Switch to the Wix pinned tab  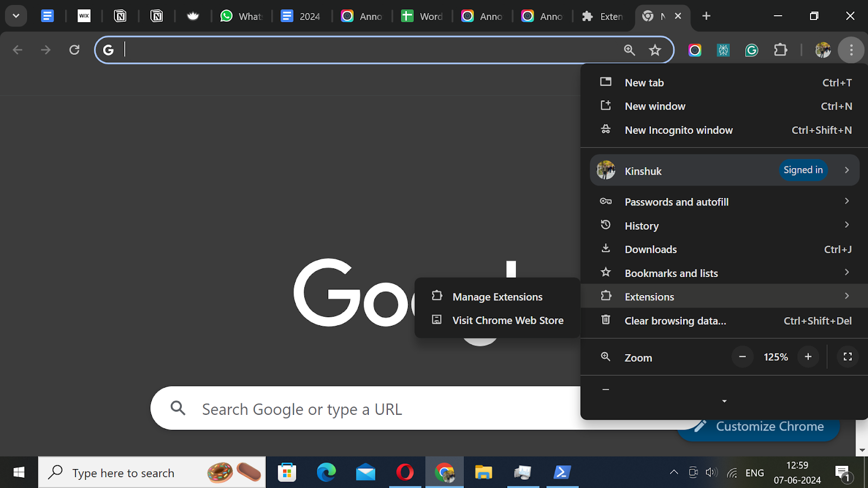coord(84,16)
